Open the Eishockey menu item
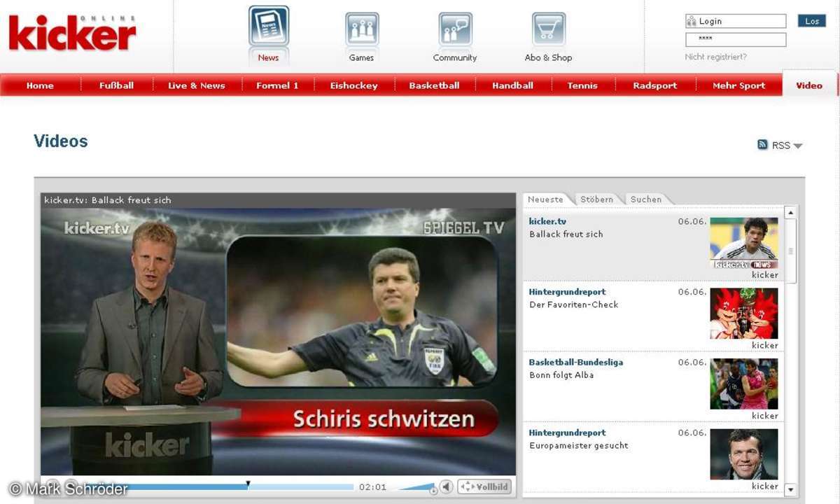 click(353, 85)
